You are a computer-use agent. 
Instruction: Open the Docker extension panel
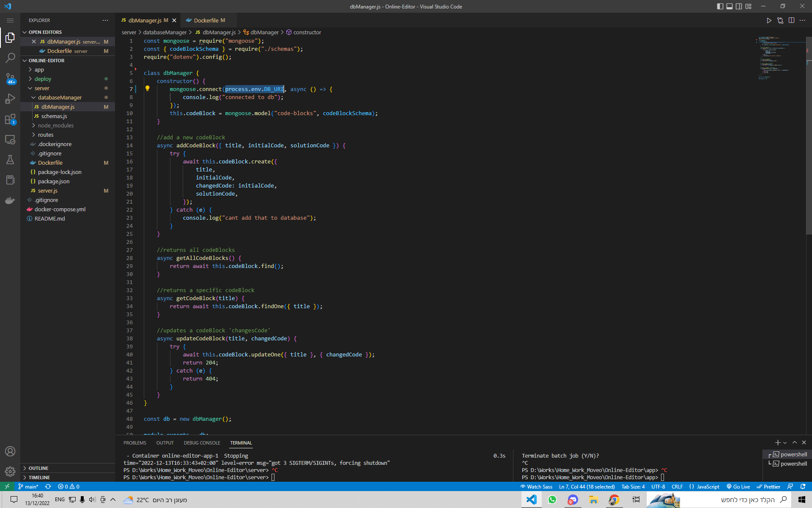(x=10, y=200)
